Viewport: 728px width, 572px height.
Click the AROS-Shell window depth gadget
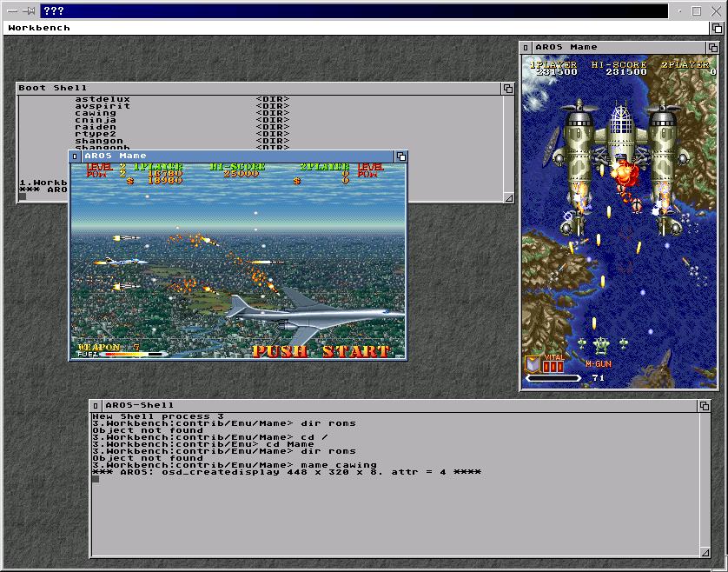pos(704,406)
